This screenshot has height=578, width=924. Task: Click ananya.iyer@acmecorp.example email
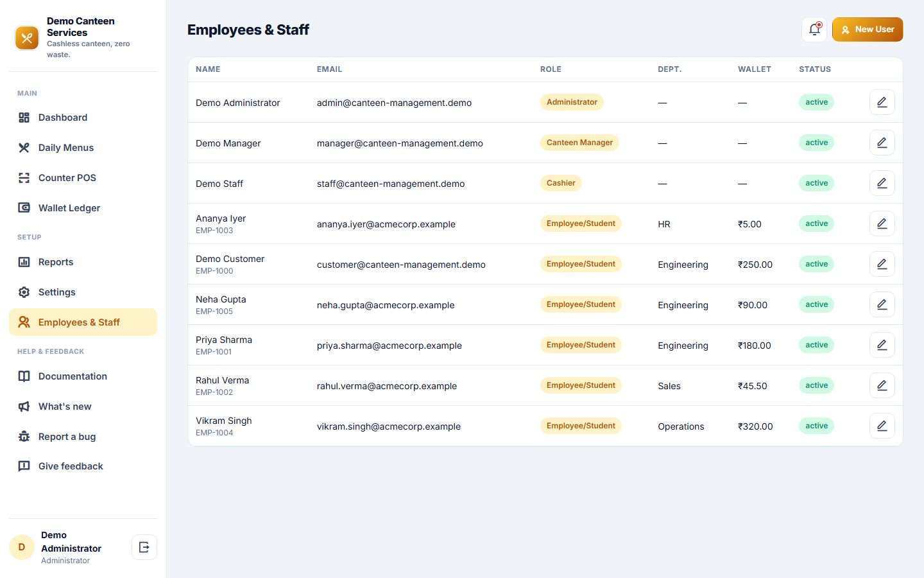point(386,224)
